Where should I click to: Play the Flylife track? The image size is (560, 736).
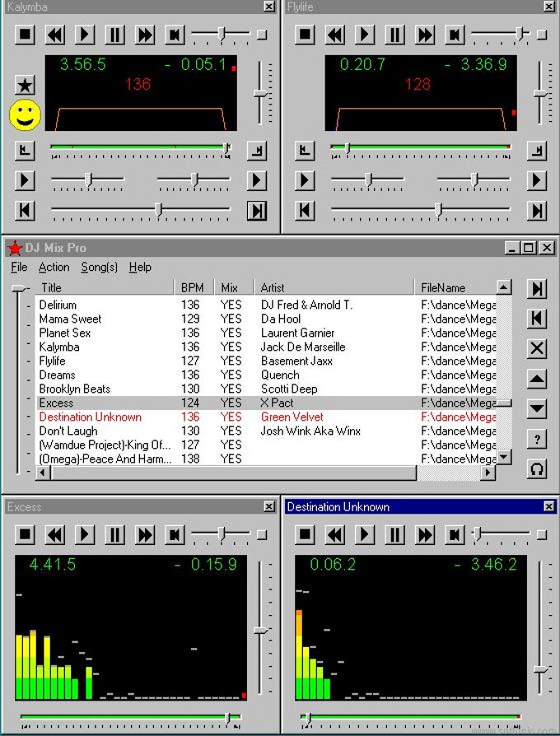pyautogui.click(x=365, y=35)
